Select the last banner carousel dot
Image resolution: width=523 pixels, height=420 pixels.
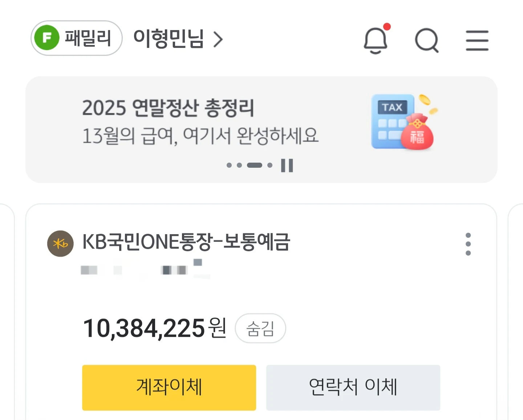tap(270, 166)
